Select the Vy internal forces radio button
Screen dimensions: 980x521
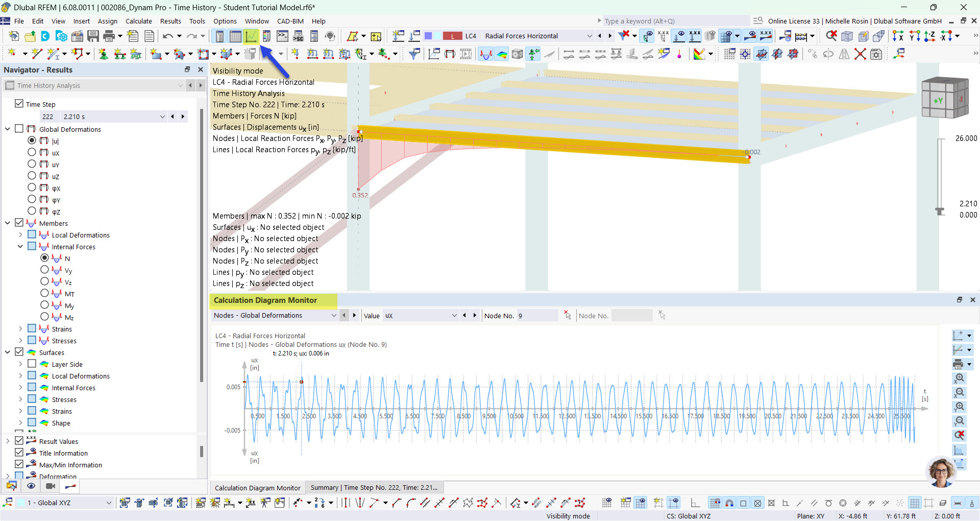click(x=45, y=270)
